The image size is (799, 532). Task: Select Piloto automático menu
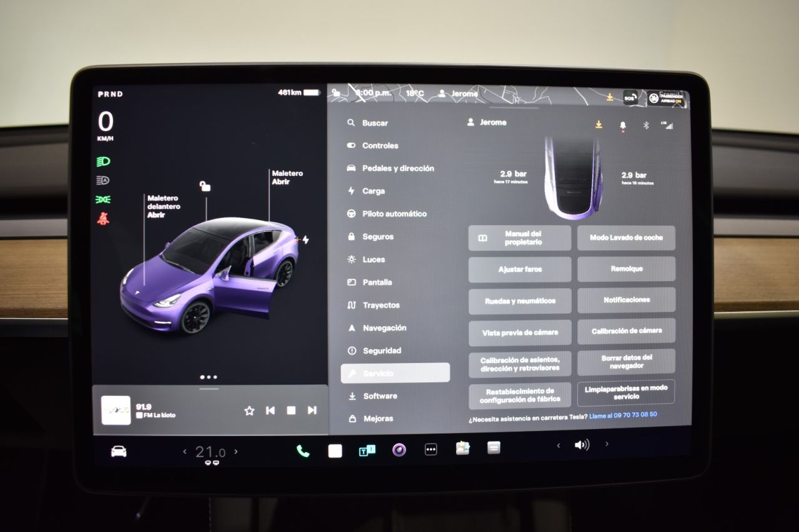click(386, 214)
